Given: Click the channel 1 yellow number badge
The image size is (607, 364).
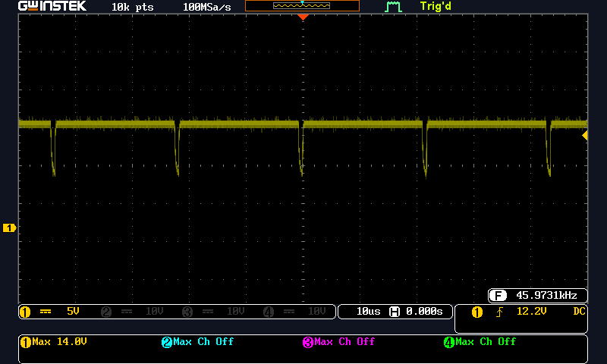Looking at the screenshot, I should click(x=25, y=312).
